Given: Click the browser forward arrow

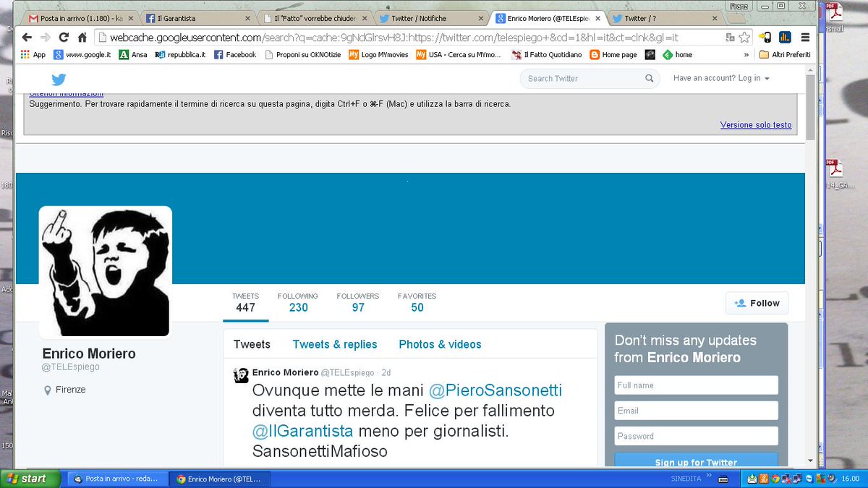Looking at the screenshot, I should tap(46, 38).
